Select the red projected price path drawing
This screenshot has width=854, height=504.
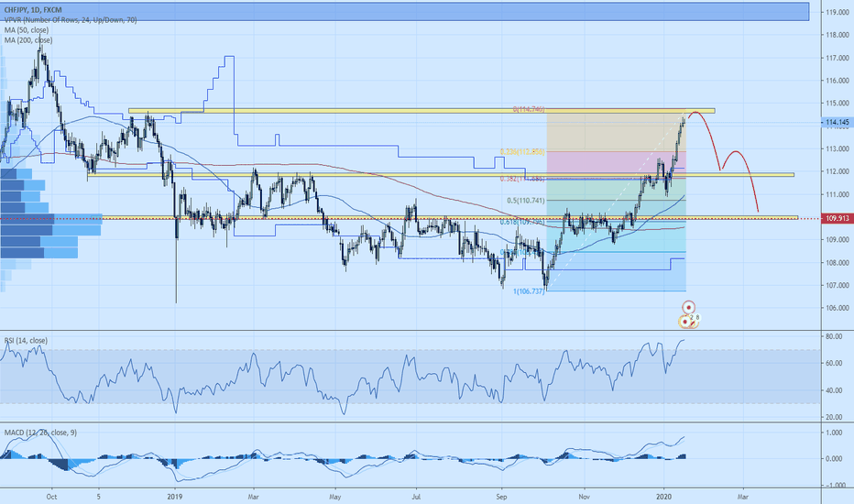click(x=725, y=161)
